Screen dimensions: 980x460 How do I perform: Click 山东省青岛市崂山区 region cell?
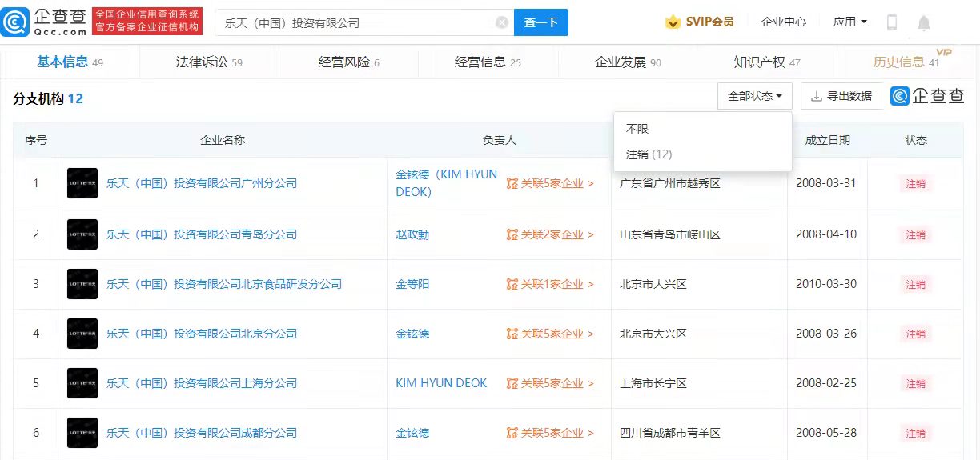coord(670,234)
